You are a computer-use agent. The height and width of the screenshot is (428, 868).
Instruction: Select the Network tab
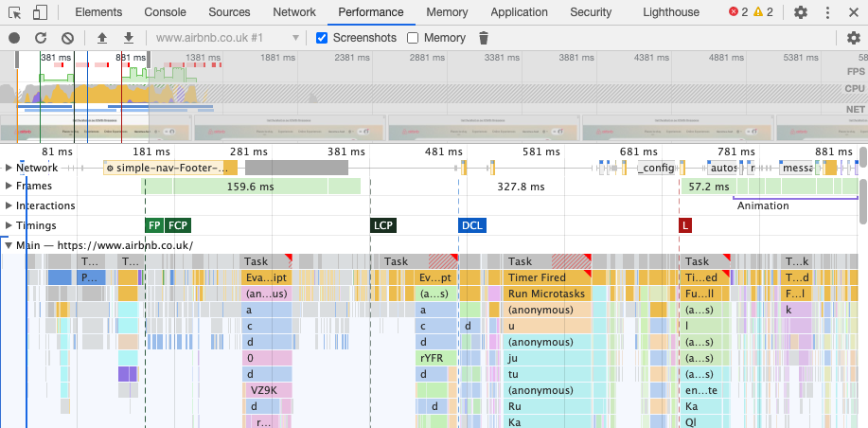294,12
